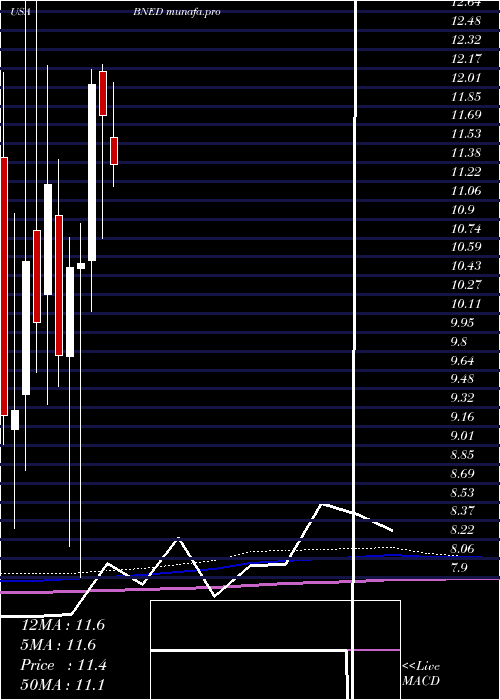
Task: Click the Price : 11.4 legend value
Action: [63, 665]
